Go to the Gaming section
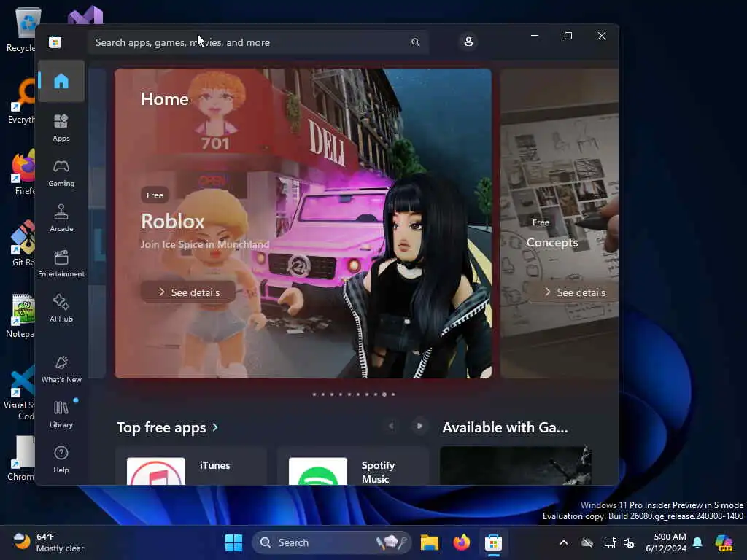 point(61,173)
